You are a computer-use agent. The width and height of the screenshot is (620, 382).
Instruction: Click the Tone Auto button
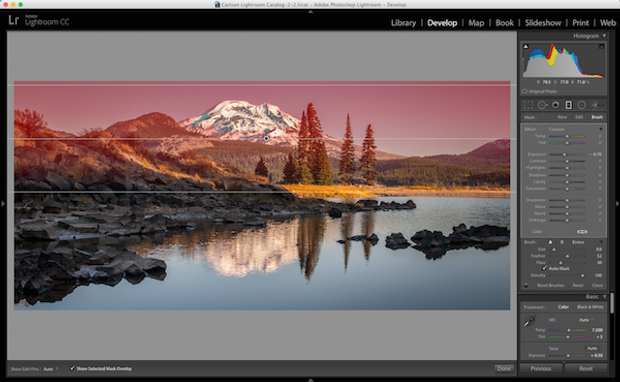coord(592,348)
